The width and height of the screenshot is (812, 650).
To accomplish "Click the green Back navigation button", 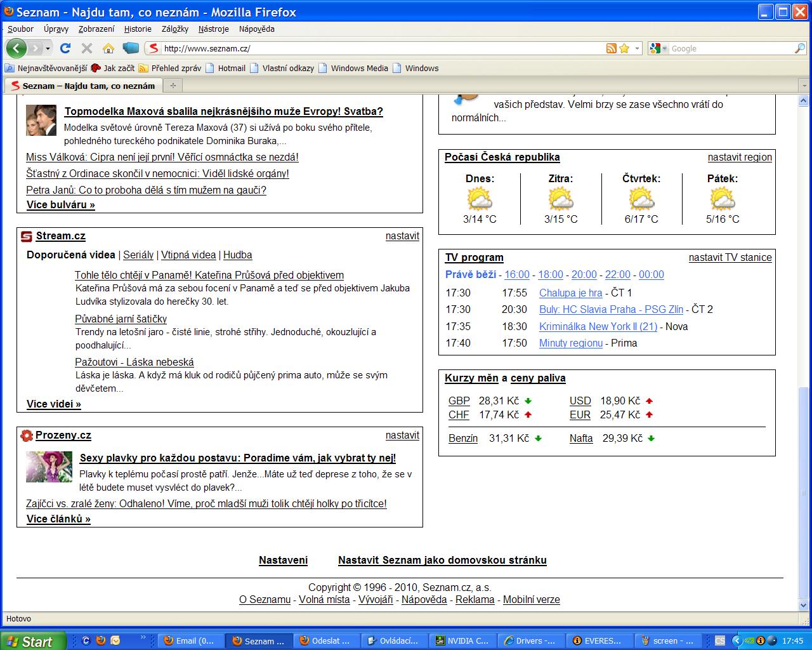I will 16,48.
